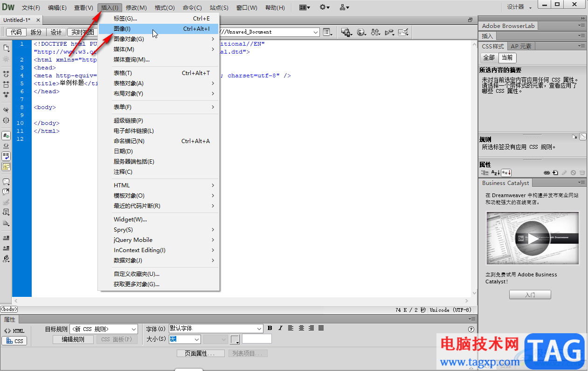Click the Select parent tag icon
Viewport: 588px width, 371px height.
(x=6, y=110)
